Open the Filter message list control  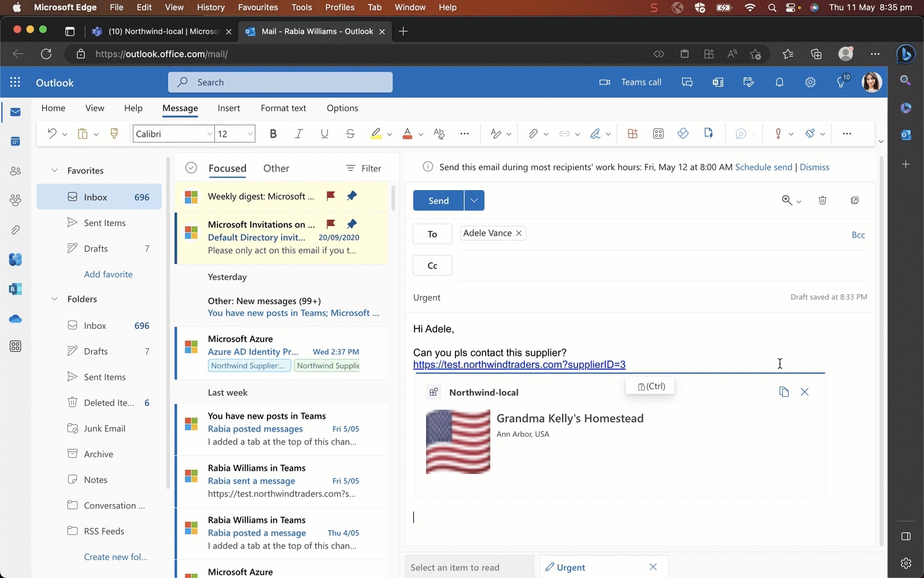coord(364,168)
